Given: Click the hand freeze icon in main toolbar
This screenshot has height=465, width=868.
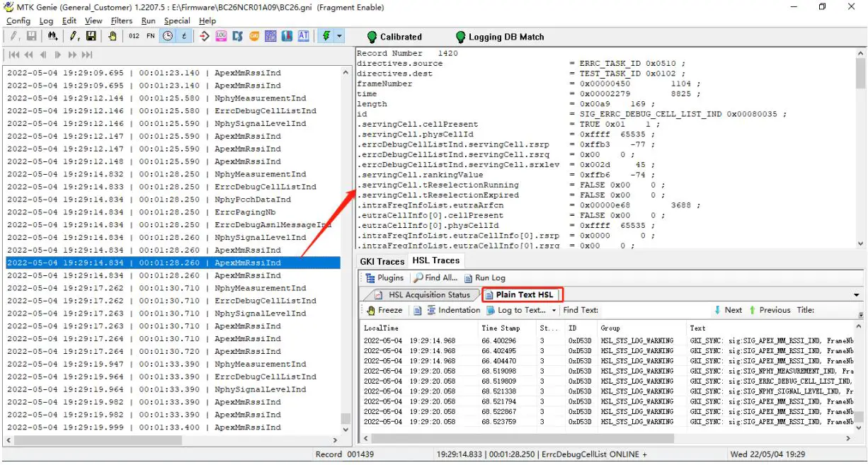Looking at the screenshot, I should click(x=112, y=36).
